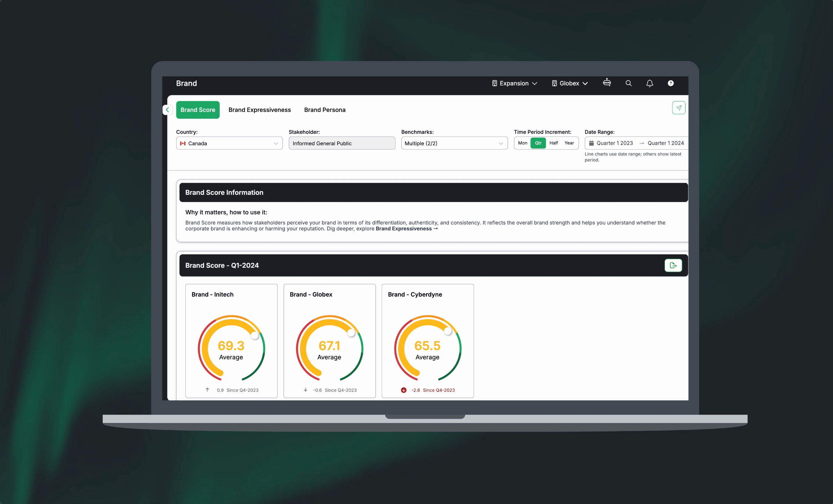Collapse sidebar with the back chevron
This screenshot has width=833, height=504.
[167, 110]
